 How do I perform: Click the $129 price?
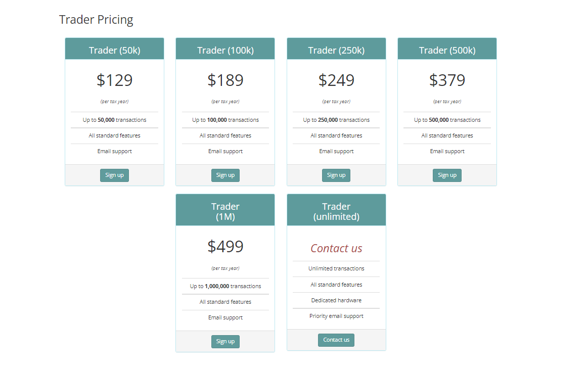point(114,80)
